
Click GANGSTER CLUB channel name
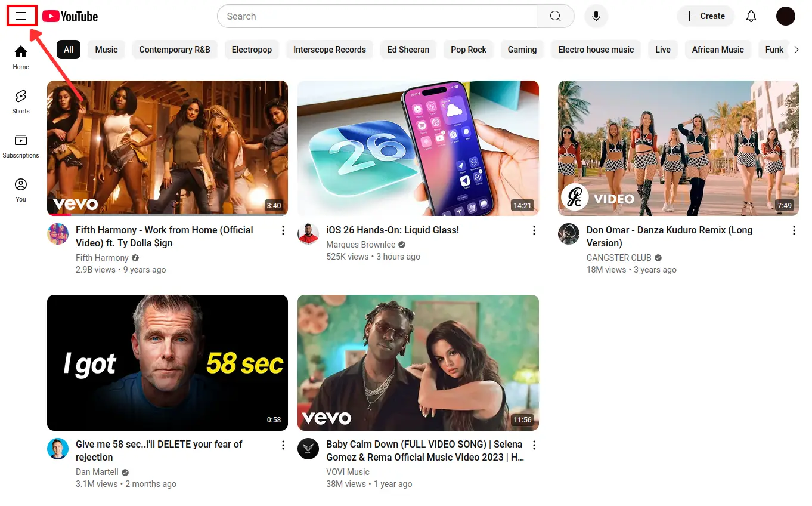pyautogui.click(x=619, y=258)
